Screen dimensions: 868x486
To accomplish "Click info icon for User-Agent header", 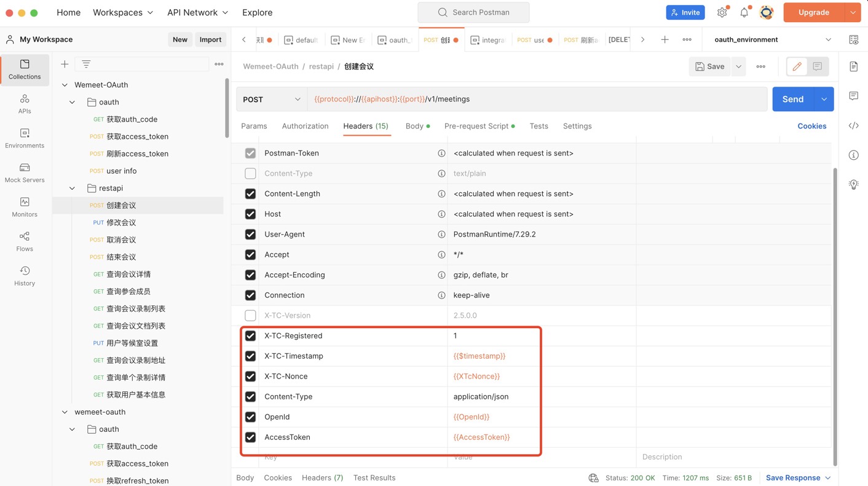I will (441, 234).
